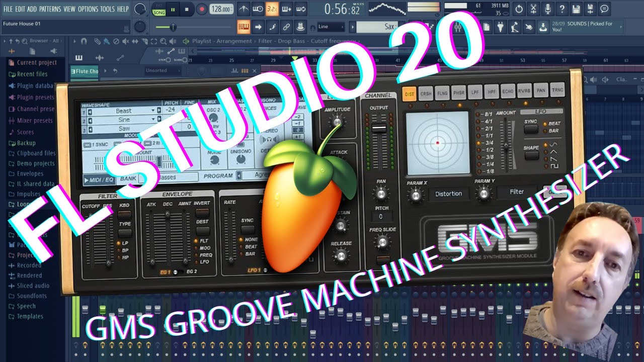Open the Sine waveshape dropdown
The width and height of the screenshot is (644, 362).
[x=124, y=120]
